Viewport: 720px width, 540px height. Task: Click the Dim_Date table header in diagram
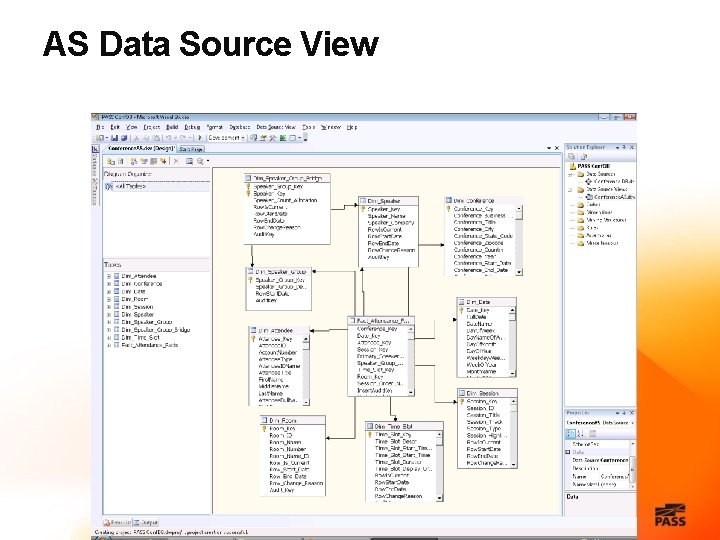pos(486,302)
